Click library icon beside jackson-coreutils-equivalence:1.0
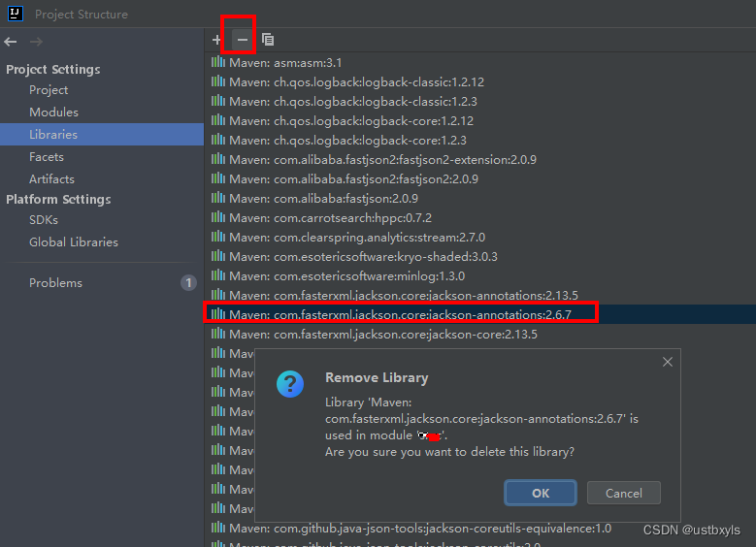 pos(218,528)
